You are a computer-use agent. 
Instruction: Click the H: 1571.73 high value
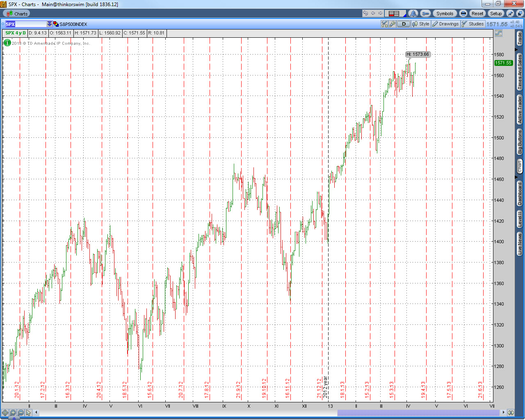[x=85, y=33]
